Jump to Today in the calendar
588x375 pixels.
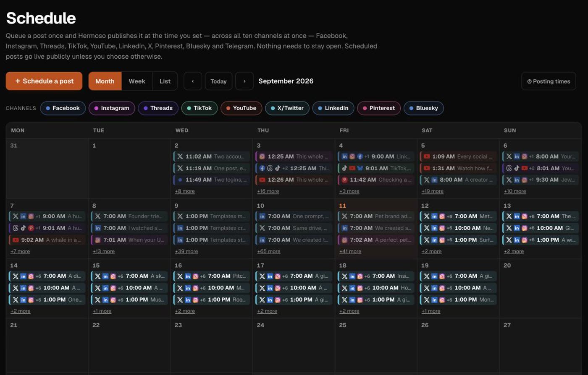218,81
